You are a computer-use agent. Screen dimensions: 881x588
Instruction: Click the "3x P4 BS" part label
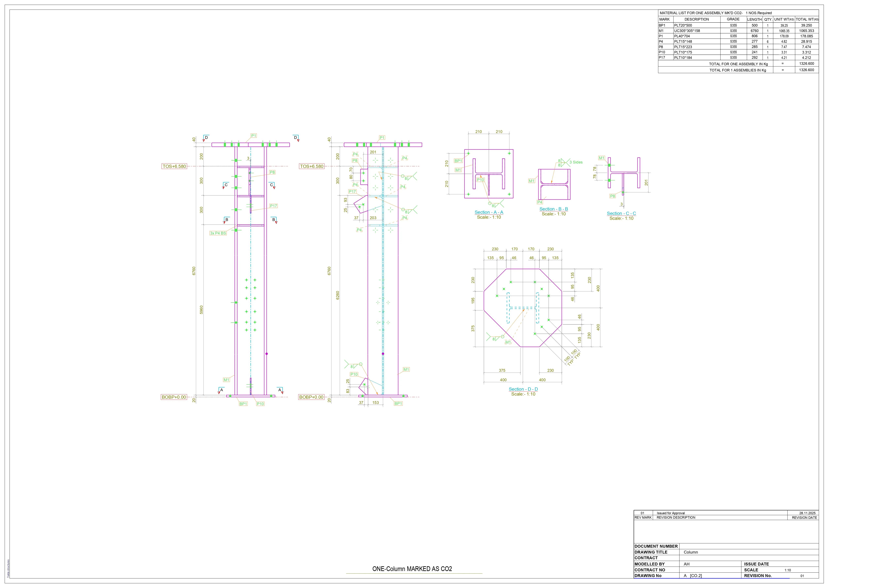(x=218, y=233)
